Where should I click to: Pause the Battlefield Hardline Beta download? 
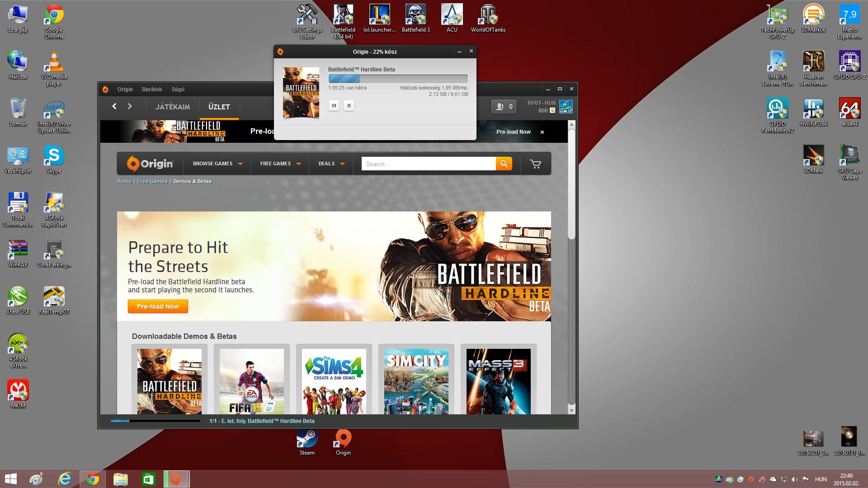[334, 106]
